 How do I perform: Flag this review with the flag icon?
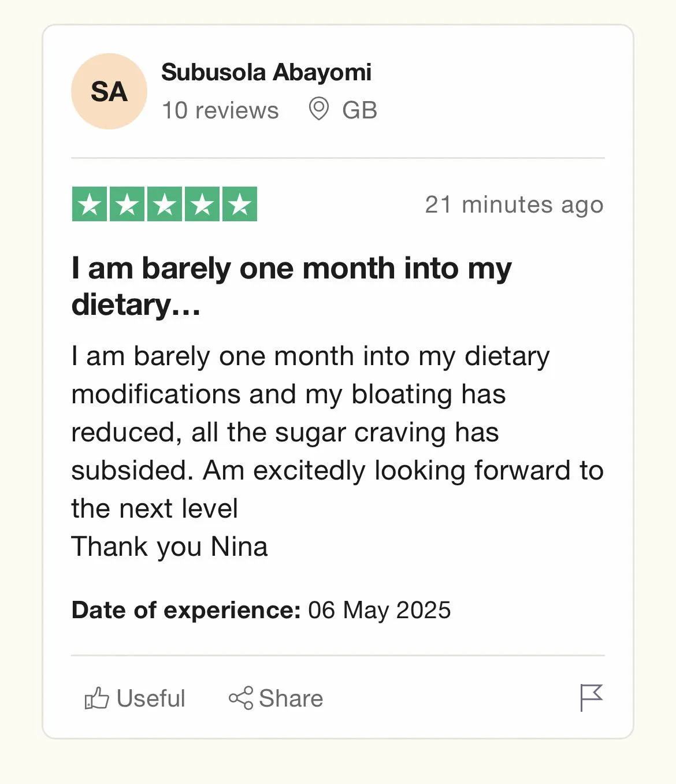tap(591, 697)
